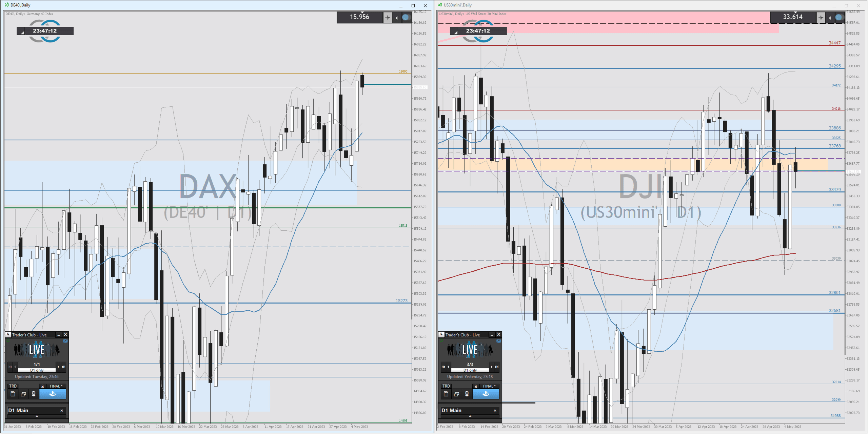The width and height of the screenshot is (868, 434).
Task: Toggle the lock icon in DAX panel
Action: tap(42, 386)
